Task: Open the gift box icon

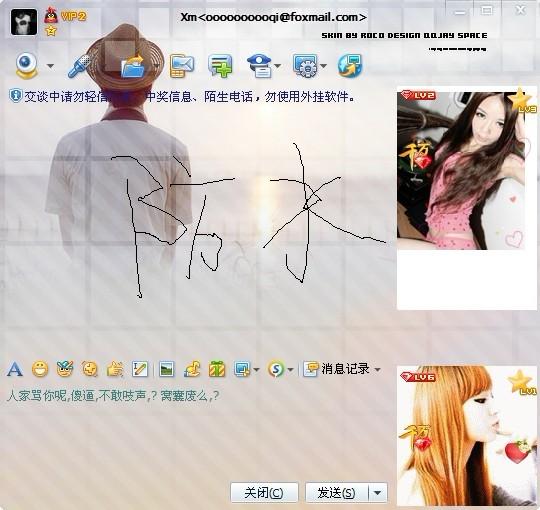Action: pos(217,369)
